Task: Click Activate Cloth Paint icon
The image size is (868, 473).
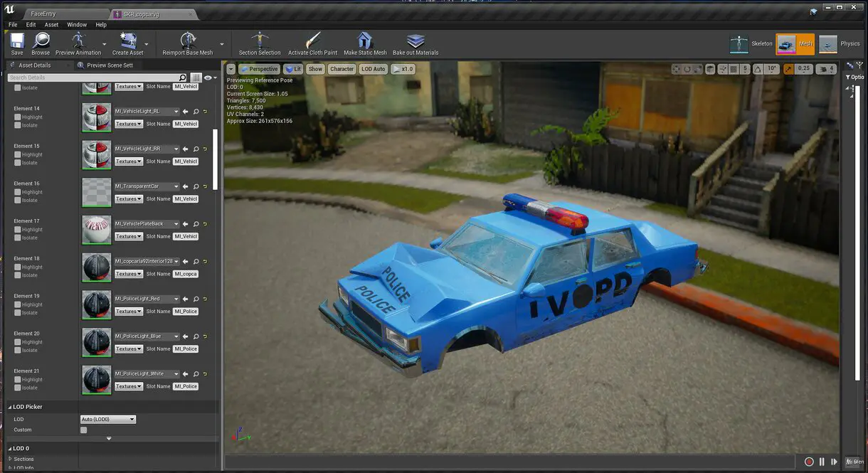Action: click(x=313, y=41)
